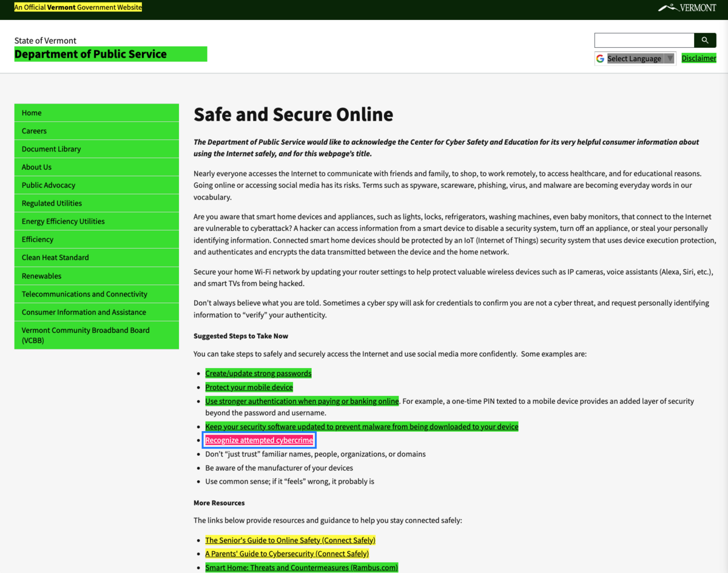
Task: Follow the Create/update strong passwords link
Action: (x=258, y=374)
